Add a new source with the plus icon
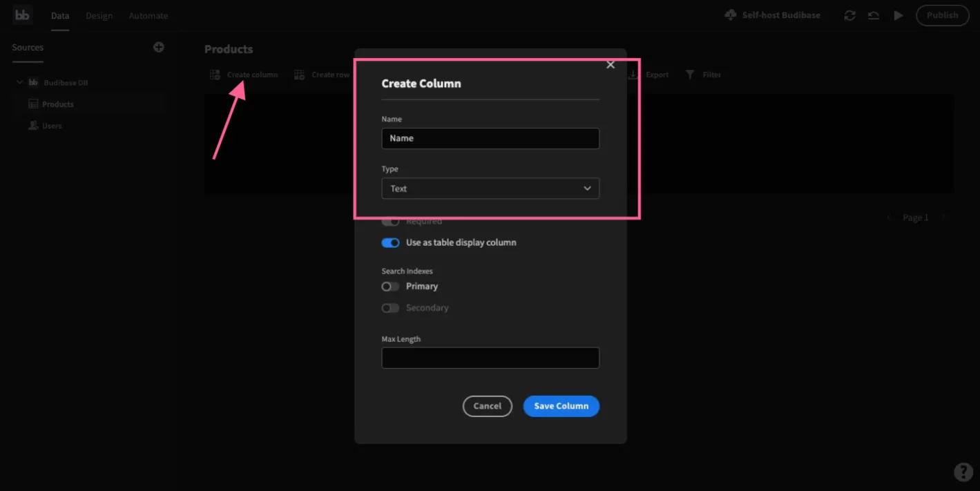This screenshot has width=980, height=491. (x=159, y=47)
